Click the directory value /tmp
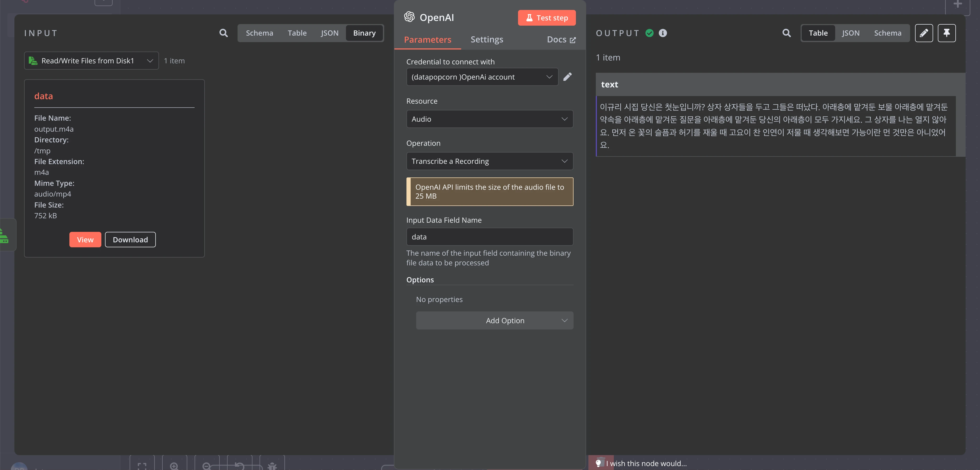 pos(42,151)
